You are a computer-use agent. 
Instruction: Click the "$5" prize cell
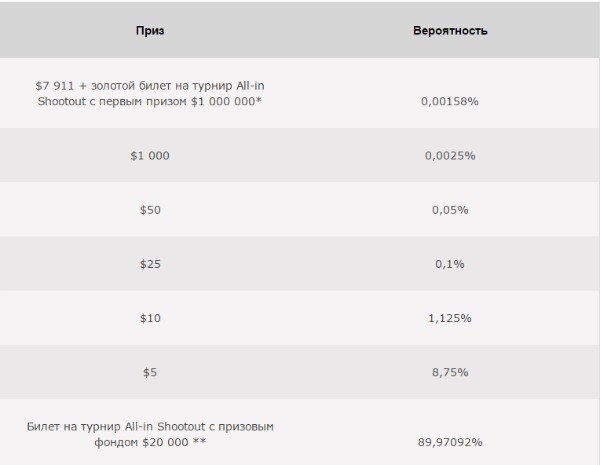click(150, 372)
